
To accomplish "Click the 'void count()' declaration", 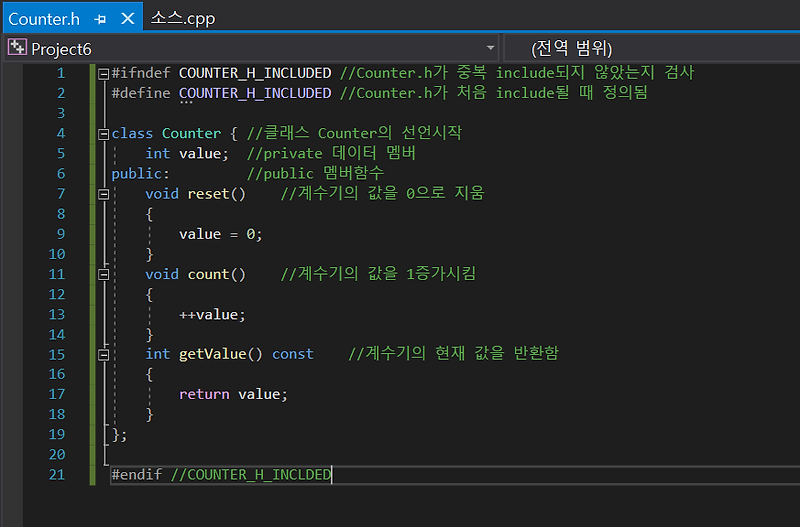I will (195, 274).
